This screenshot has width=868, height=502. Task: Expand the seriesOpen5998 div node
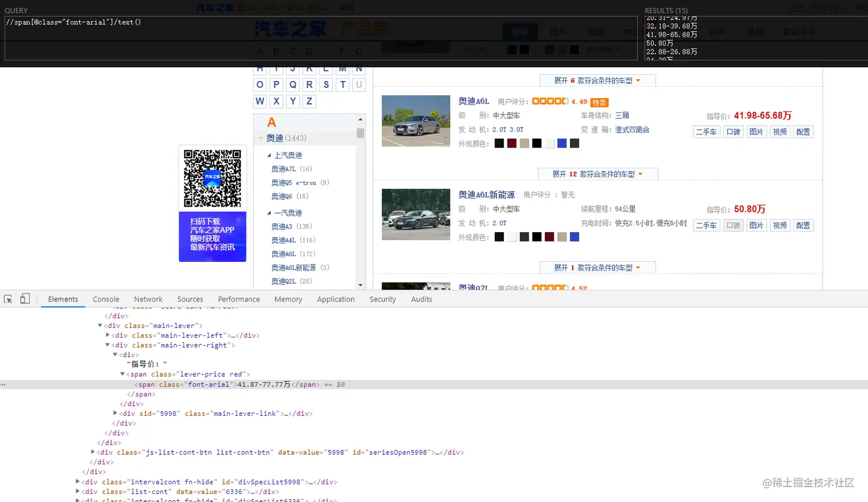(92, 452)
